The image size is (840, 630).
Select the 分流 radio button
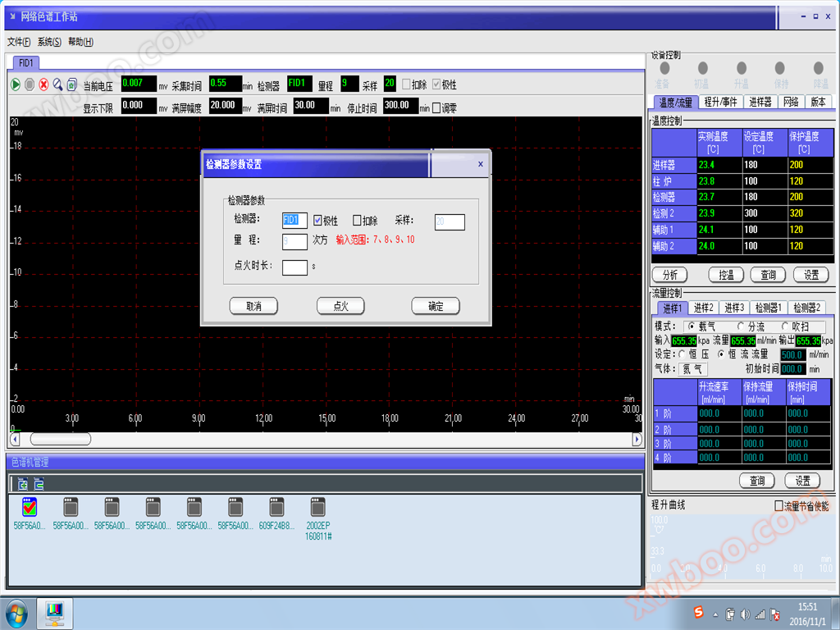point(741,326)
